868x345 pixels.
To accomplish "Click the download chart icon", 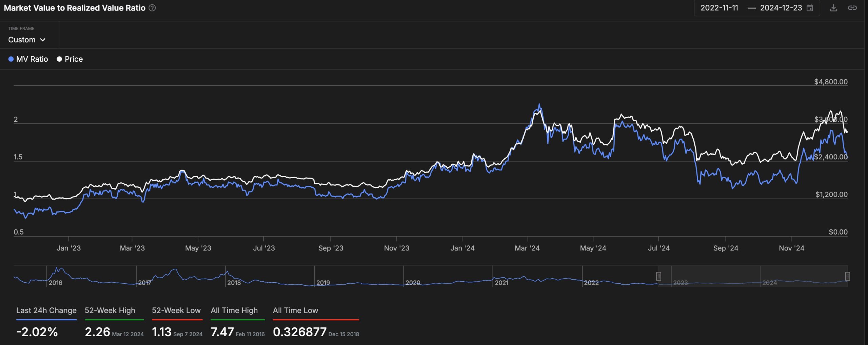I will (834, 8).
